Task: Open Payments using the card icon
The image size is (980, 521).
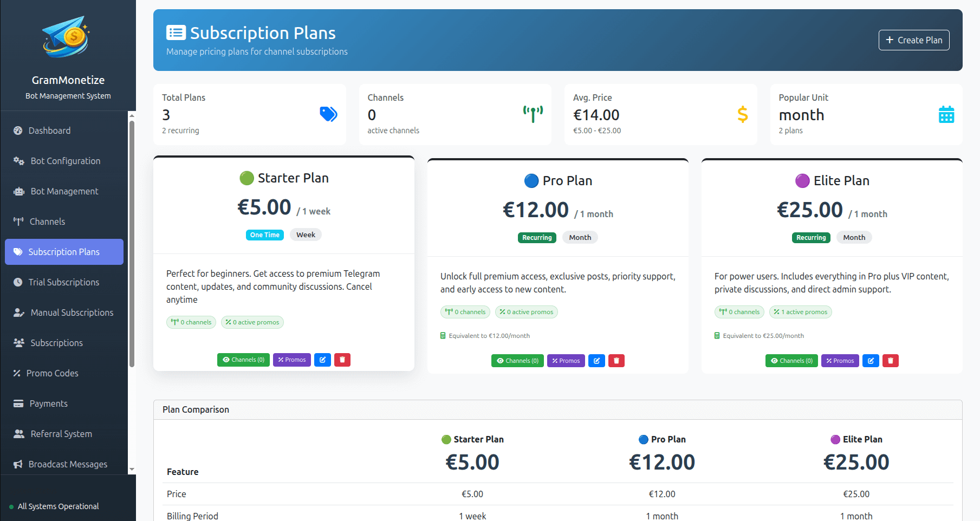Action: [x=18, y=403]
